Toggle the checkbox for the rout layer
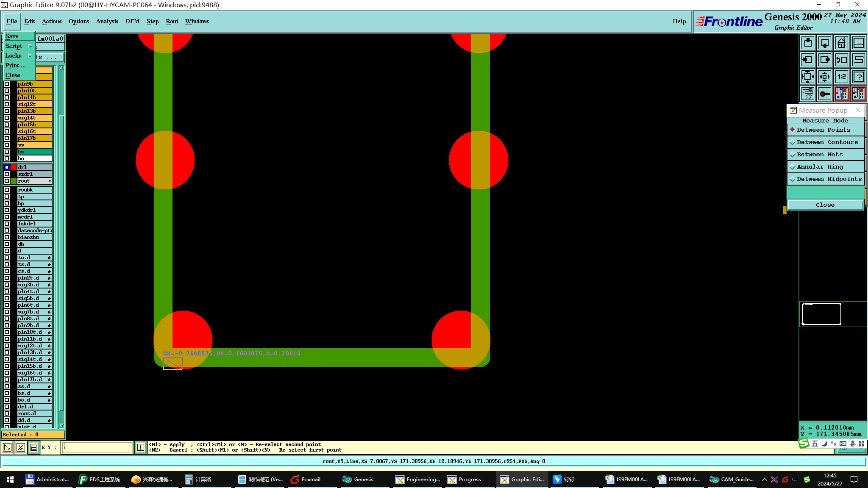The image size is (868, 488). (x=7, y=181)
